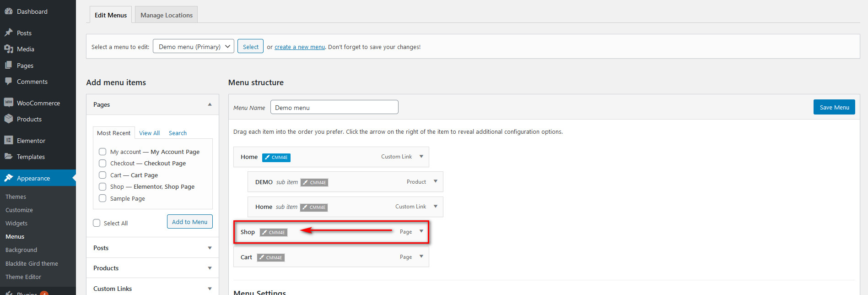
Task: Check the Checkout — Checkout Page checkbox
Action: coord(102,163)
